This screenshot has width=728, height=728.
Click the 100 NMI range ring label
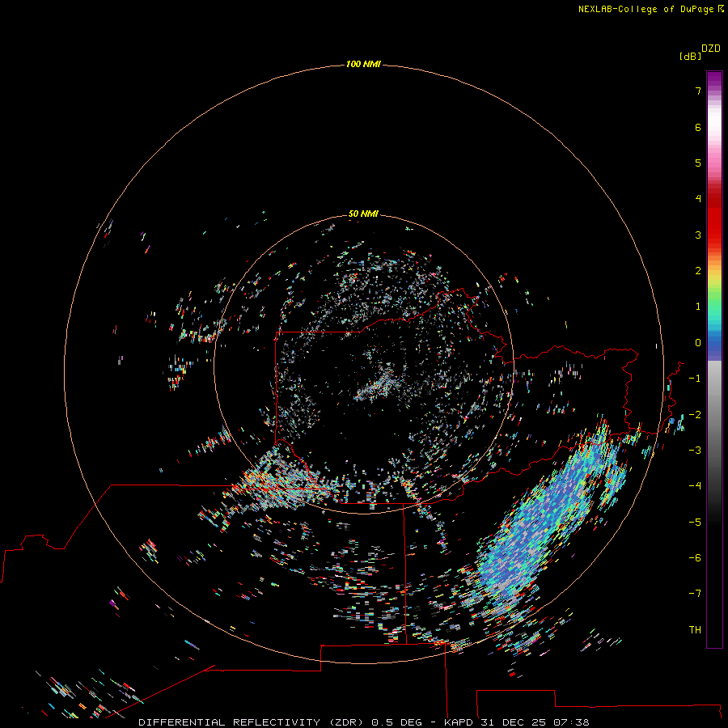363,64
